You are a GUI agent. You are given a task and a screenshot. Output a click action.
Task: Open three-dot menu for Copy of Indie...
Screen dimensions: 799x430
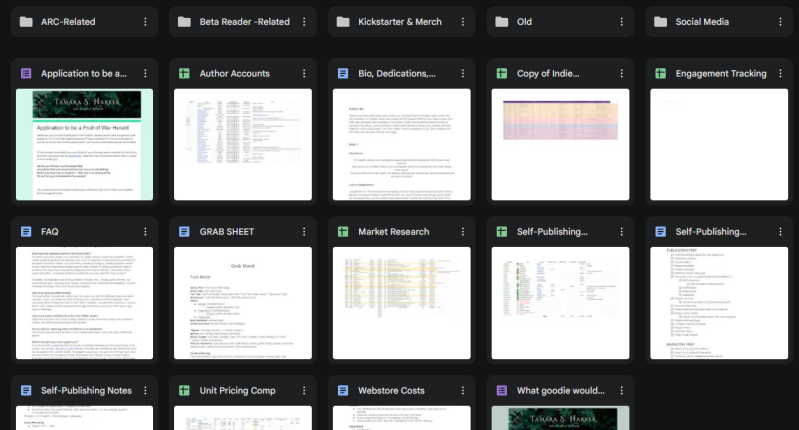pyautogui.click(x=622, y=73)
